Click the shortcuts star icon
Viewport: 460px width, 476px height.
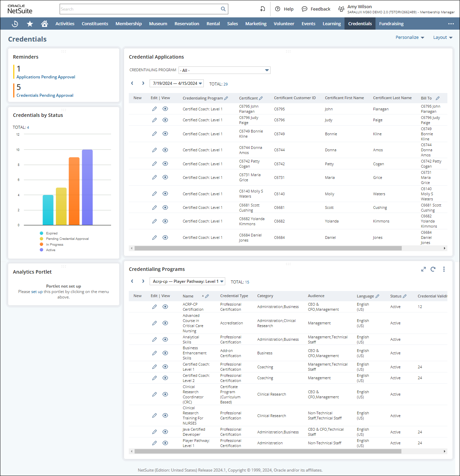click(30, 24)
